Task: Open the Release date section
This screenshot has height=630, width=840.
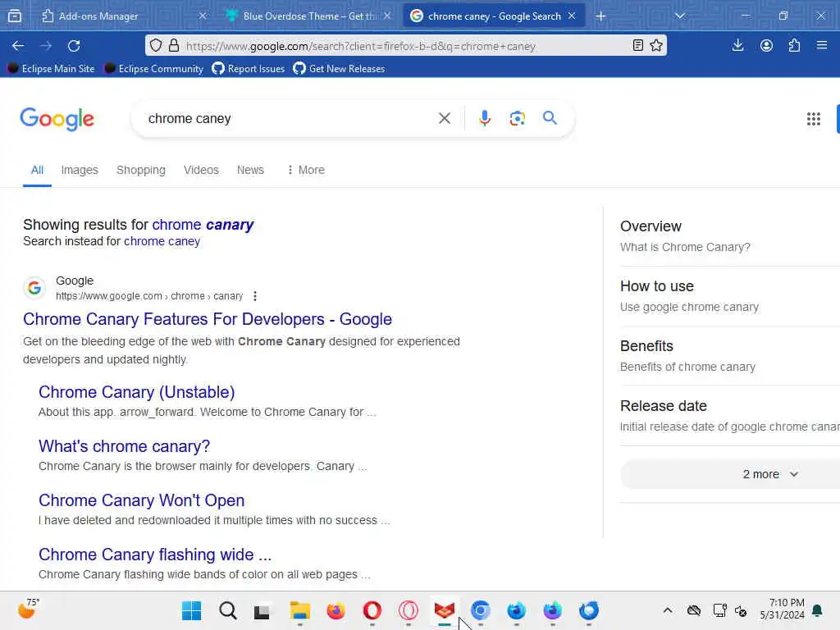Action: 729,416
